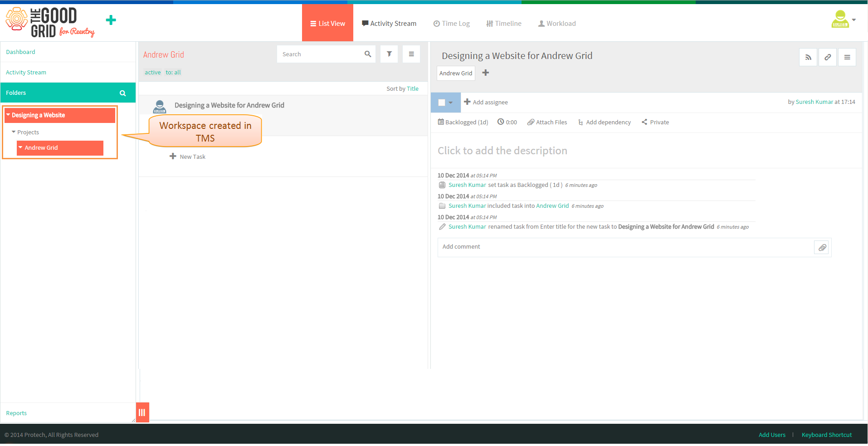This screenshot has height=446, width=868.
Task: Open Reports in the sidebar
Action: point(16,413)
